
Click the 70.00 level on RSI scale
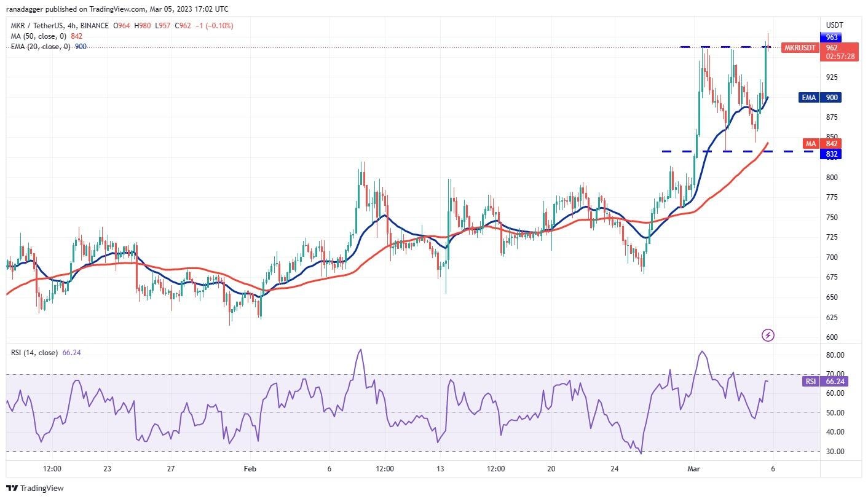tap(835, 374)
